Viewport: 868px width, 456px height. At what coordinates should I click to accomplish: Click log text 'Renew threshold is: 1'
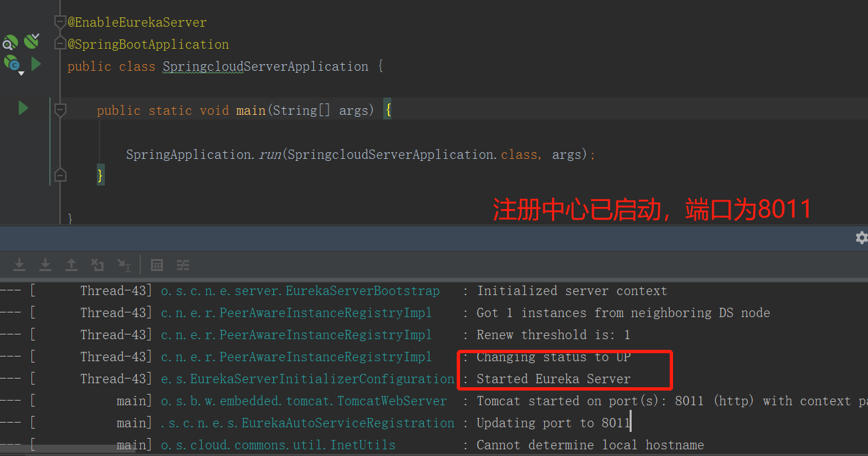(x=554, y=334)
